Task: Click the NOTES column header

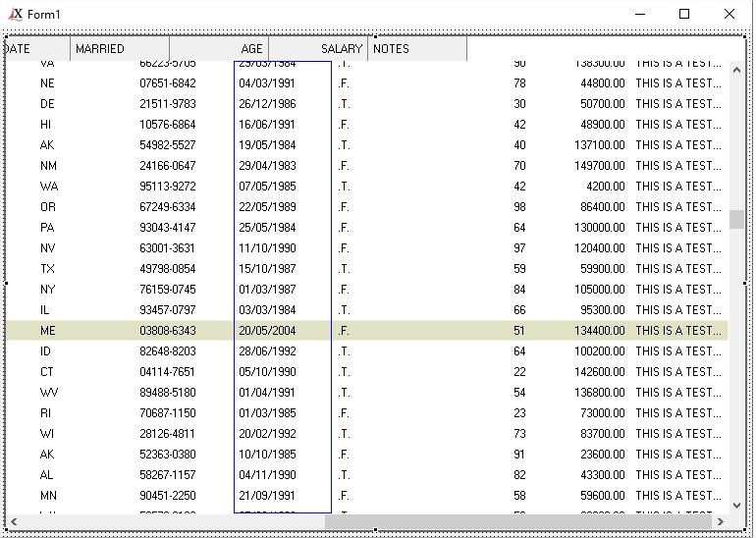Action: pyautogui.click(x=417, y=49)
